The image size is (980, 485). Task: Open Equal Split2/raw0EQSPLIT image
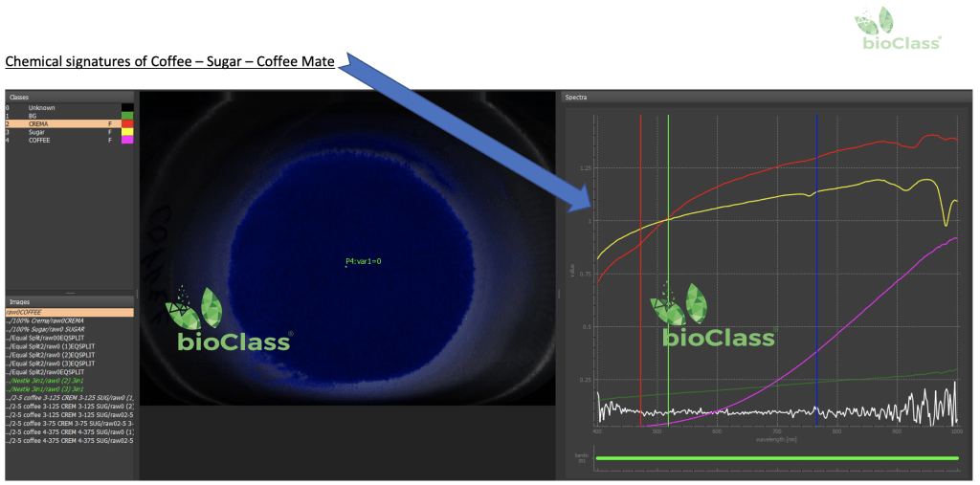pos(69,372)
